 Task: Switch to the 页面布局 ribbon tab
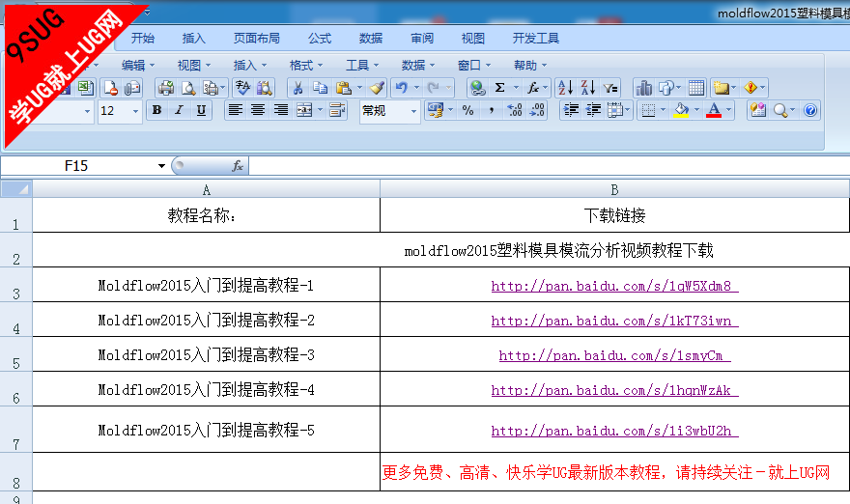point(257,39)
